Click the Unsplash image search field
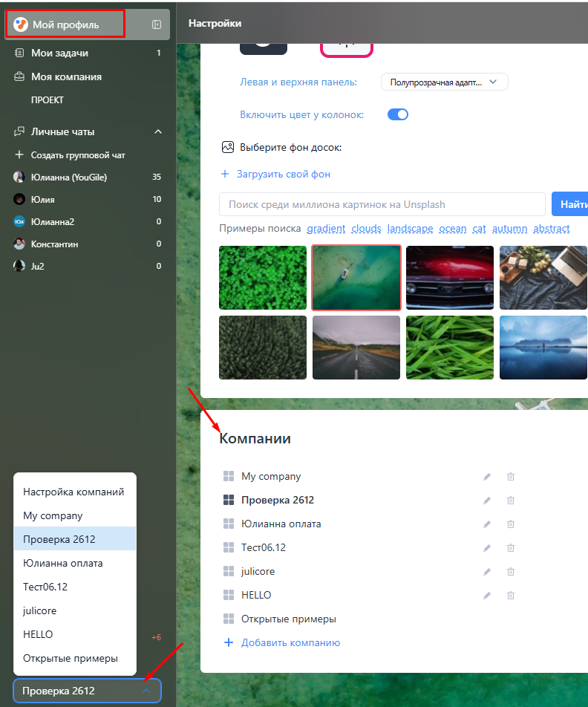The image size is (588, 707). tap(382, 204)
